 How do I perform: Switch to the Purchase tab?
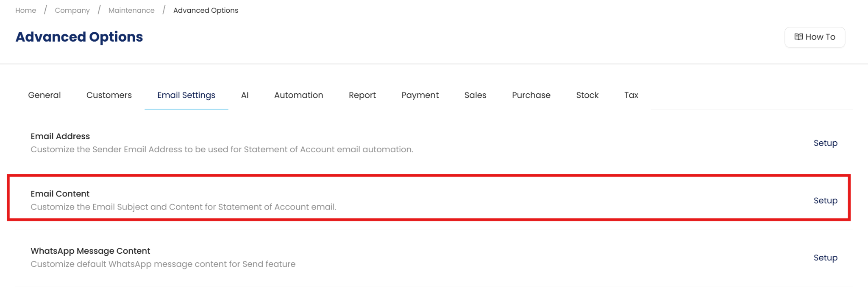[x=531, y=95]
